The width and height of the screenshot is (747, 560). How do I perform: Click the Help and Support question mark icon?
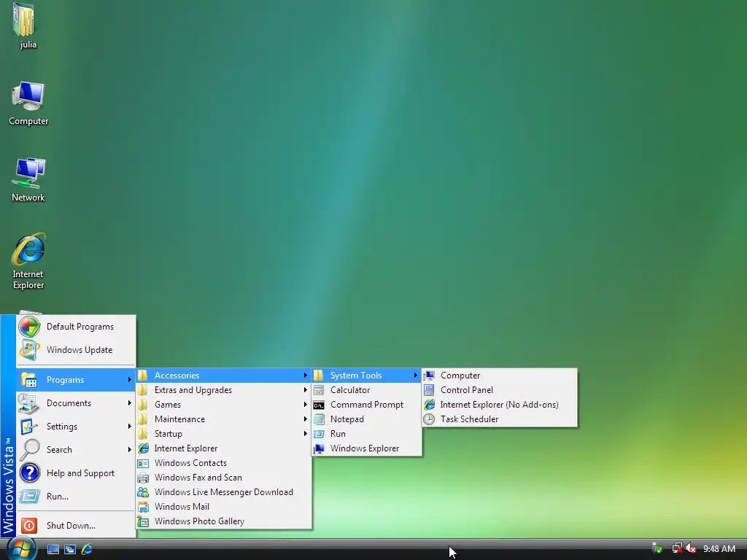29,473
